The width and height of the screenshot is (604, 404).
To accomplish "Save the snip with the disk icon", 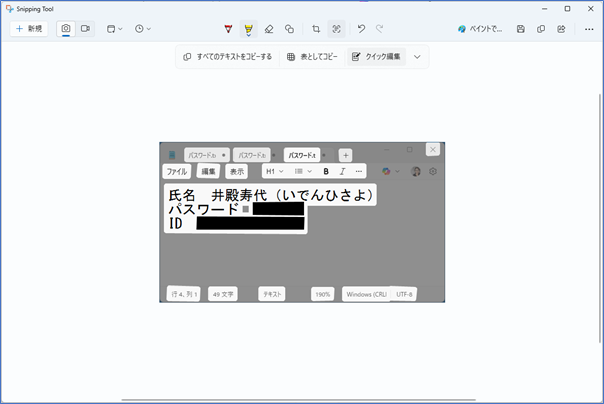I will point(521,29).
